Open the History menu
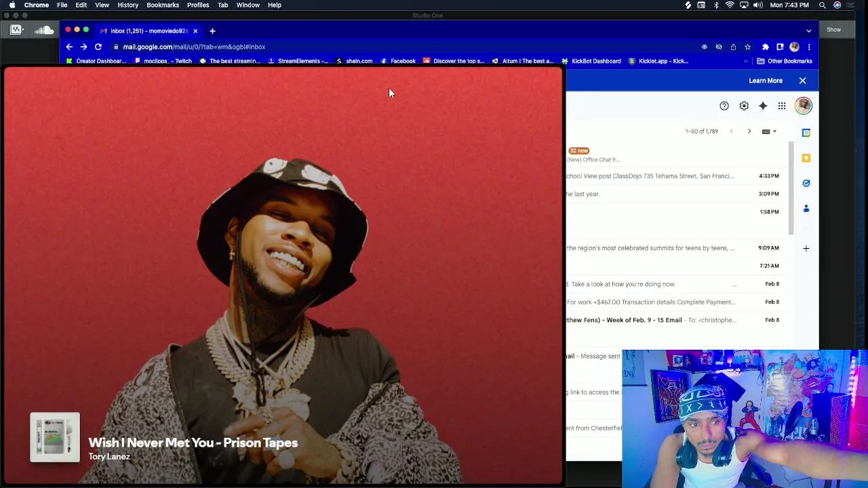The height and width of the screenshot is (488, 868). [x=127, y=5]
